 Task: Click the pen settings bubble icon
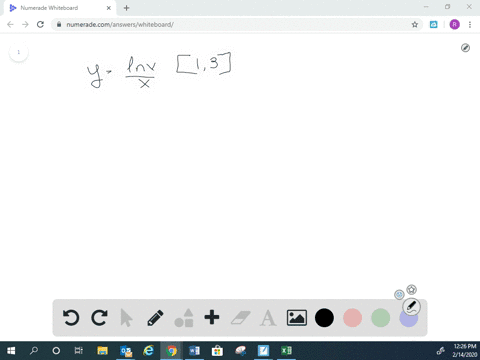point(412,307)
